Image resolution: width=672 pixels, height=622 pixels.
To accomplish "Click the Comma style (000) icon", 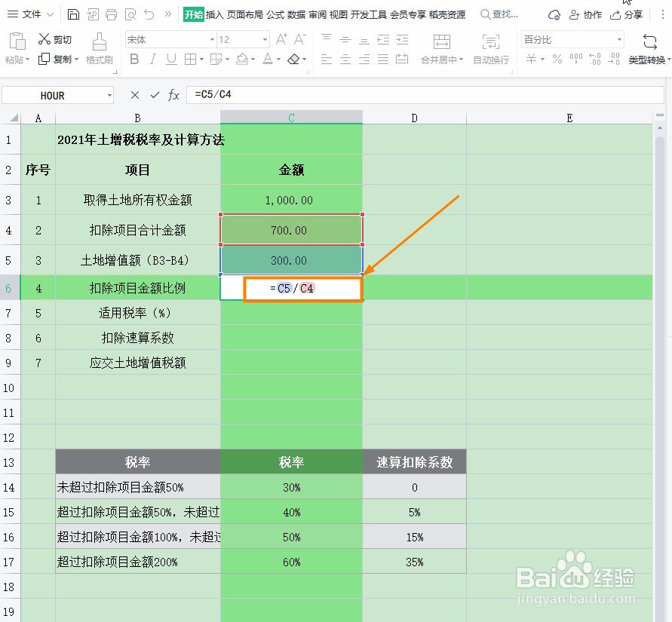I will (x=576, y=58).
